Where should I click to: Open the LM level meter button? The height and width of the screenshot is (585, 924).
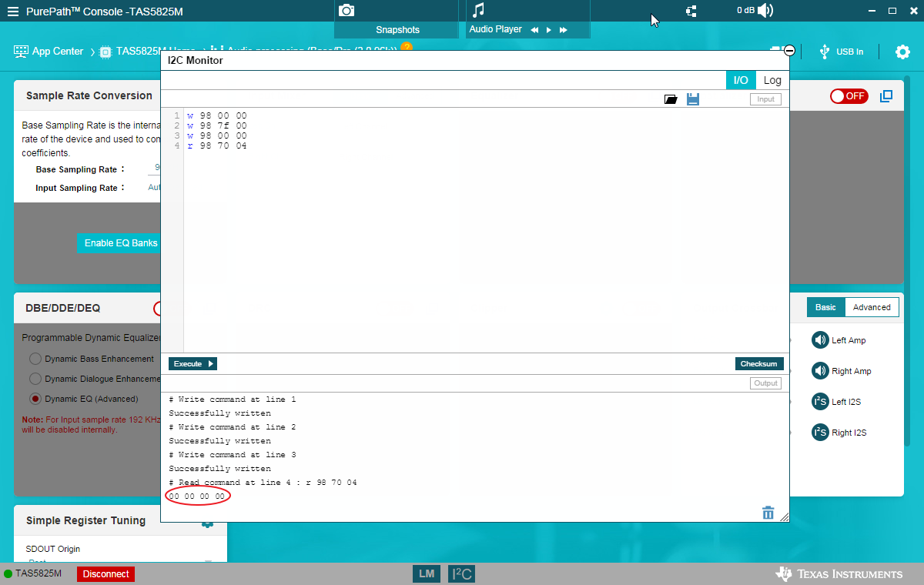(427, 573)
